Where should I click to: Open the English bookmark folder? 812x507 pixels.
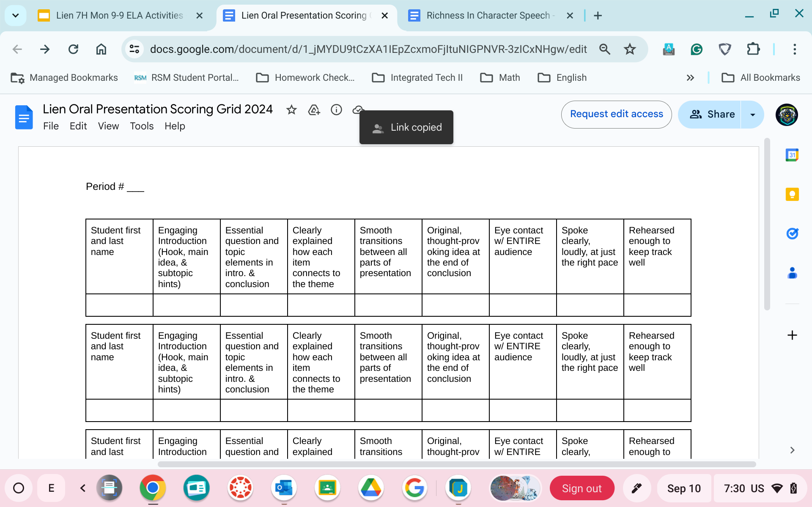[562, 78]
